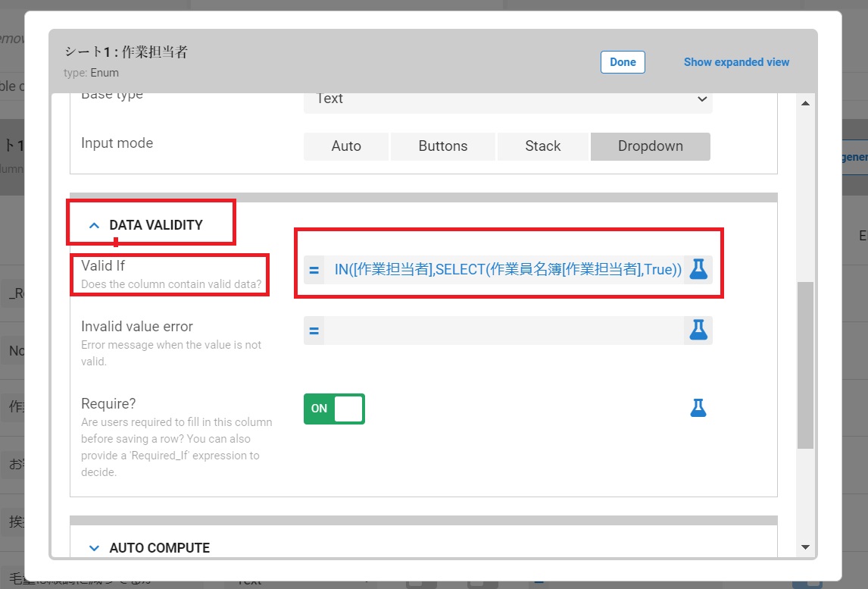868x589 pixels.
Task: Open Show expanded view link
Action: click(736, 62)
